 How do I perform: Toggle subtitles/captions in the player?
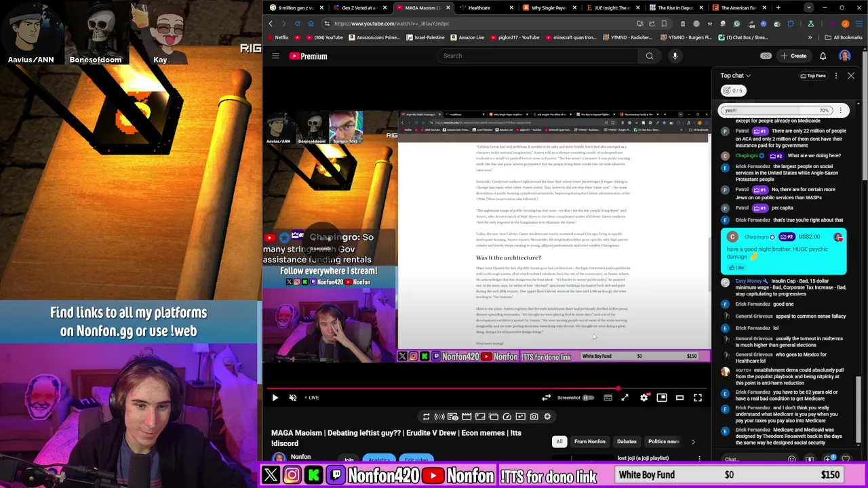click(x=608, y=398)
